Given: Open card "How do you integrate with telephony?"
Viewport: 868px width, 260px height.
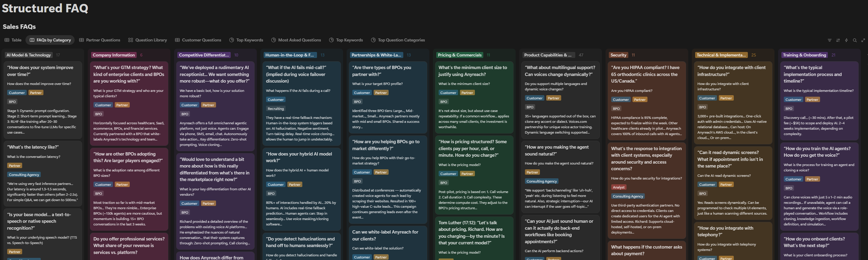Looking at the screenshot, I should click(733, 241).
